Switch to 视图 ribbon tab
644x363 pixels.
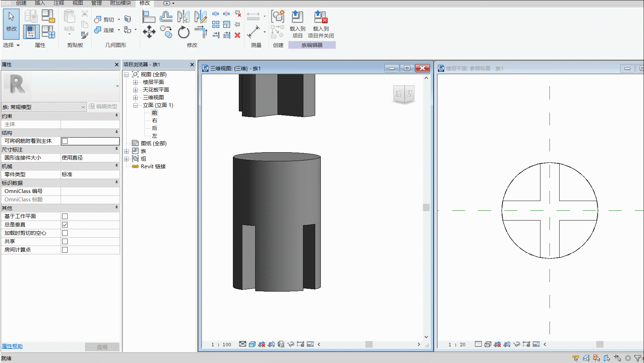(78, 3)
